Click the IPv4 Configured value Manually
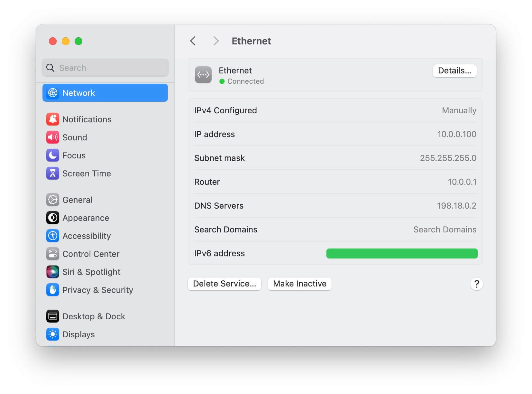Viewport: 532px width, 394px height. tap(459, 110)
